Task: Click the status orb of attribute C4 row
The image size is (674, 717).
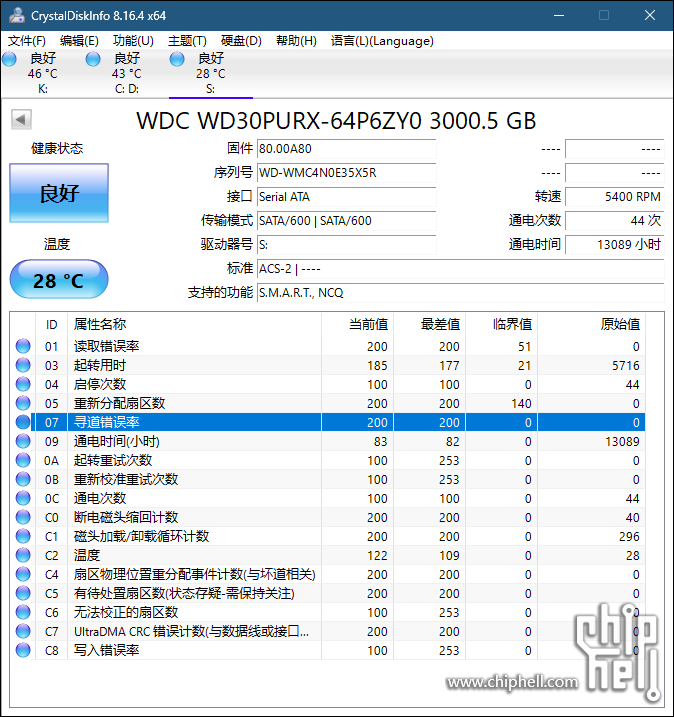Action: click(23, 574)
